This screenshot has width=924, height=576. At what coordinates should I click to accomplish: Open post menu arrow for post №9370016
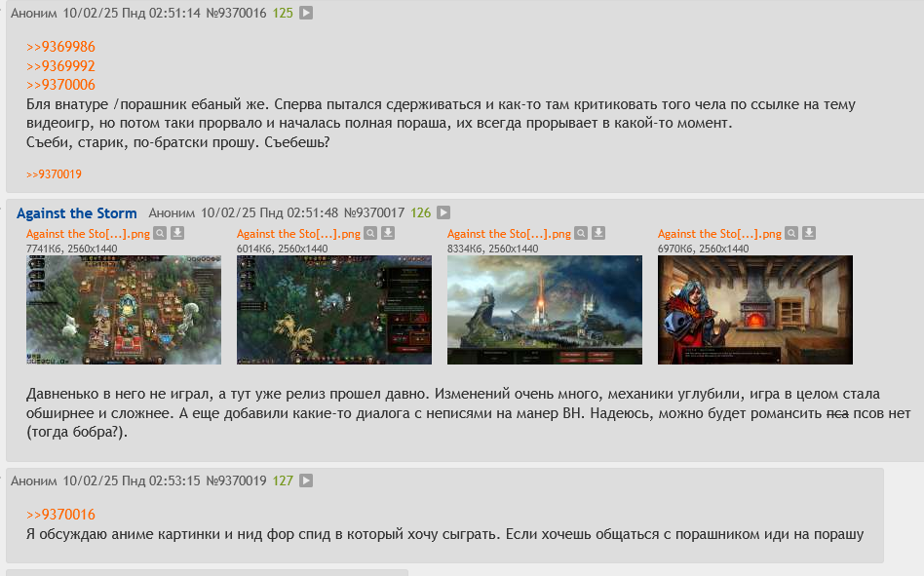tap(306, 13)
